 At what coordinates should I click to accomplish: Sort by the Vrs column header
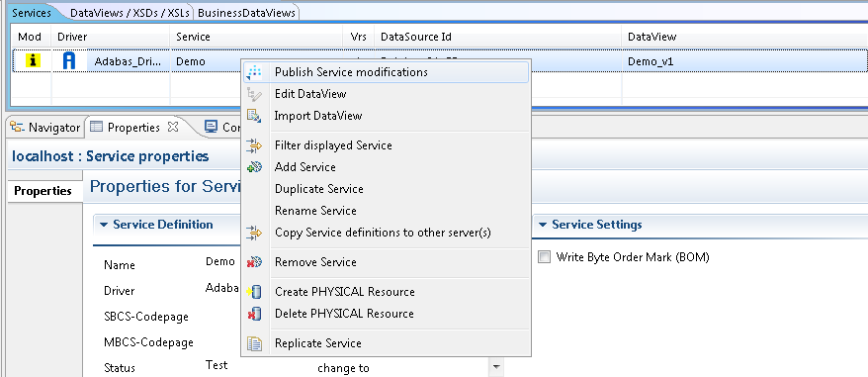tap(359, 37)
